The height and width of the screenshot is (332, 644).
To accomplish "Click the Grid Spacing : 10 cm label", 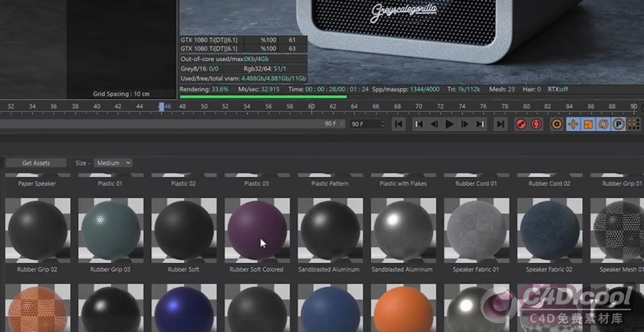I will pos(122,93).
